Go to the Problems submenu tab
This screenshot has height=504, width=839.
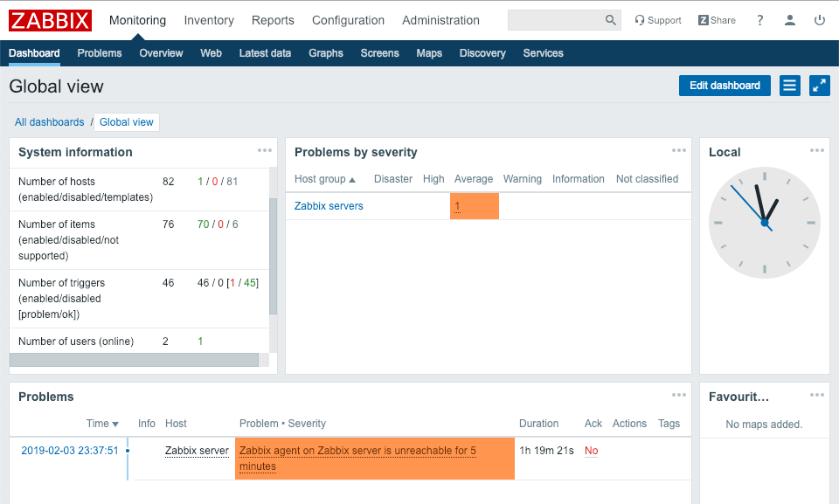click(x=100, y=53)
